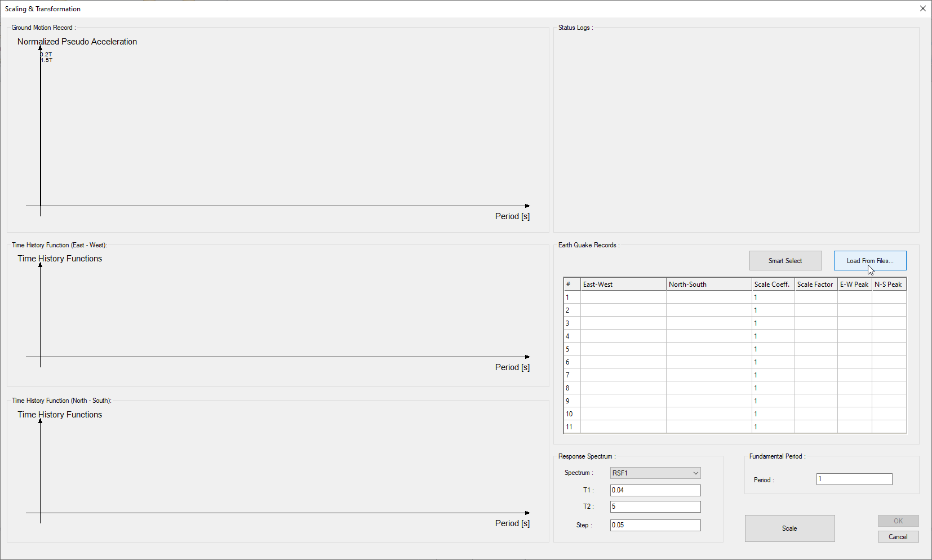The image size is (932, 560).
Task: Click the Scale Factor column header
Action: coord(815,285)
